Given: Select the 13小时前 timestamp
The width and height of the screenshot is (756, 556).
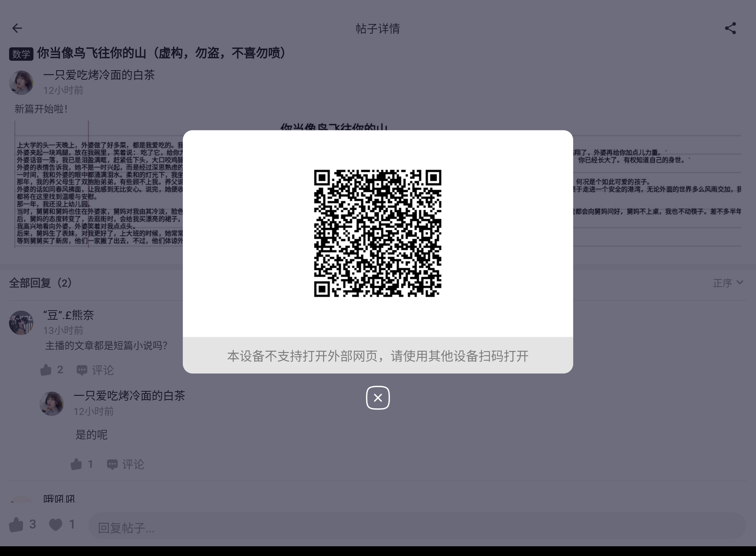Looking at the screenshot, I should (x=63, y=330).
